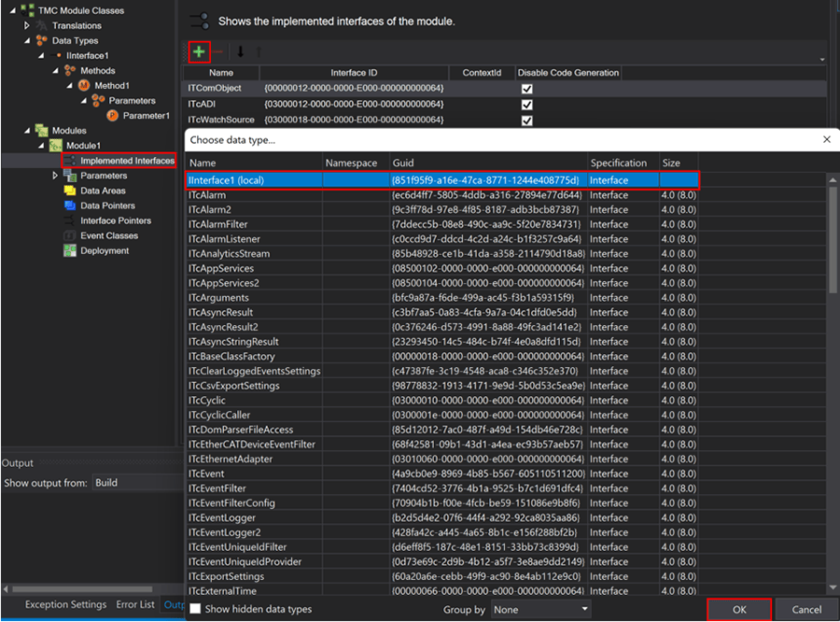The height and width of the screenshot is (622, 840).
Task: Close the Choose data type dialog
Action: (826, 139)
